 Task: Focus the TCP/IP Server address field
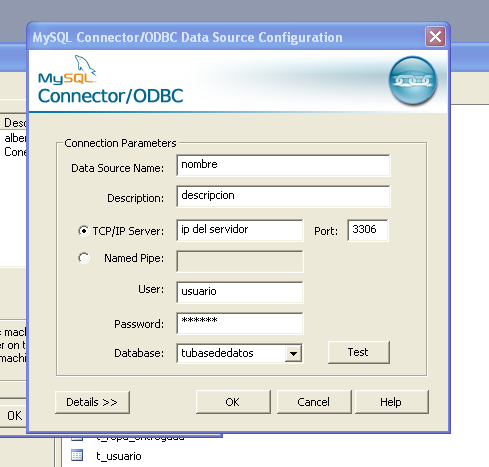[x=240, y=230]
